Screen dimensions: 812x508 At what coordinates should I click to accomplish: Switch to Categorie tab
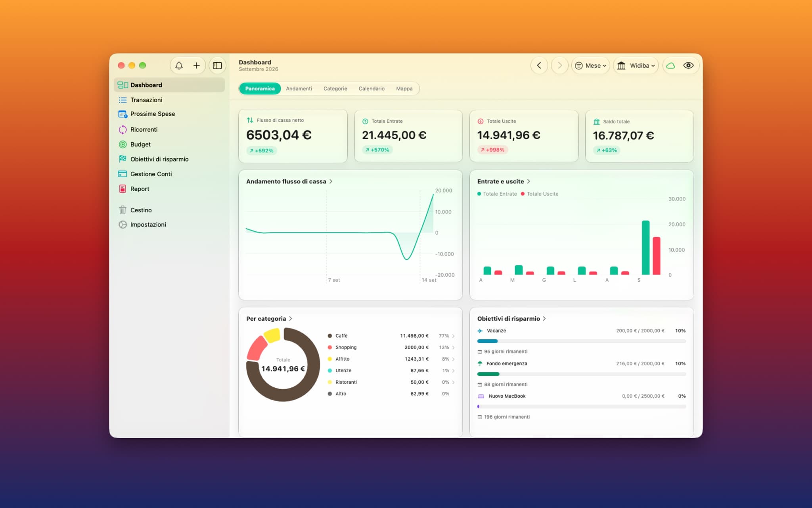pos(335,89)
